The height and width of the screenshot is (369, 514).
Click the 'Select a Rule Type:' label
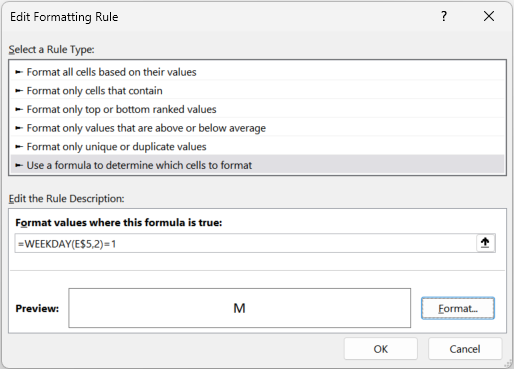click(52, 49)
